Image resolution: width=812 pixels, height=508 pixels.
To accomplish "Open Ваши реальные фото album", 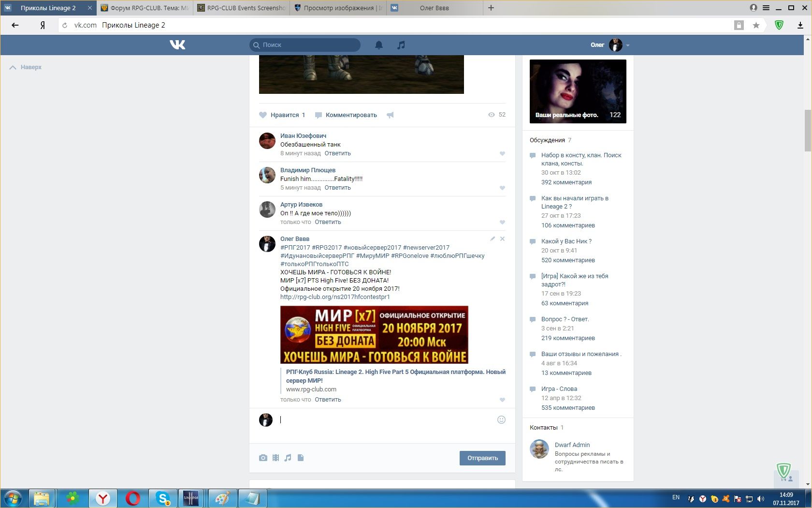I will point(578,91).
